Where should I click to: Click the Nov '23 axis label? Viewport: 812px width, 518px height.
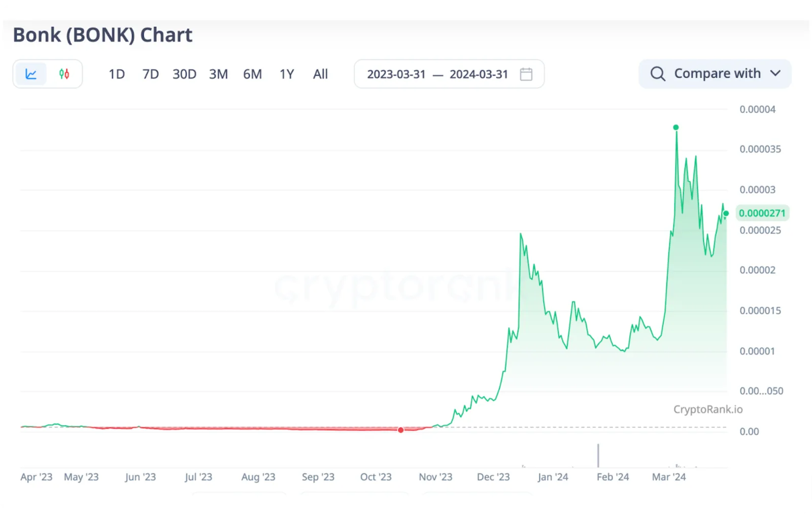(x=435, y=477)
